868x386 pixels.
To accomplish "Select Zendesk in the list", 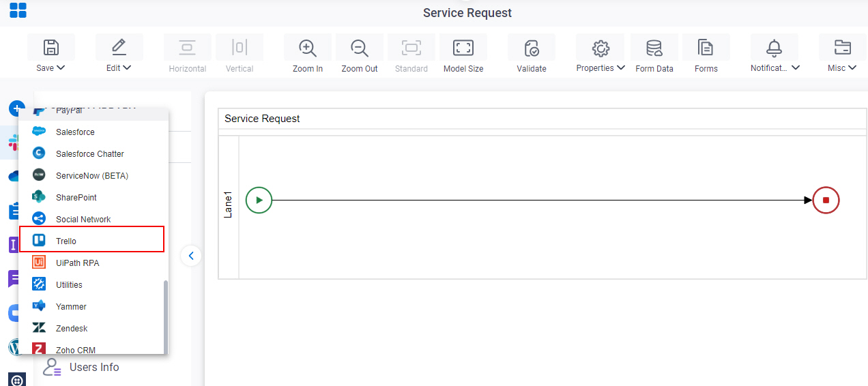I will (x=93, y=328).
